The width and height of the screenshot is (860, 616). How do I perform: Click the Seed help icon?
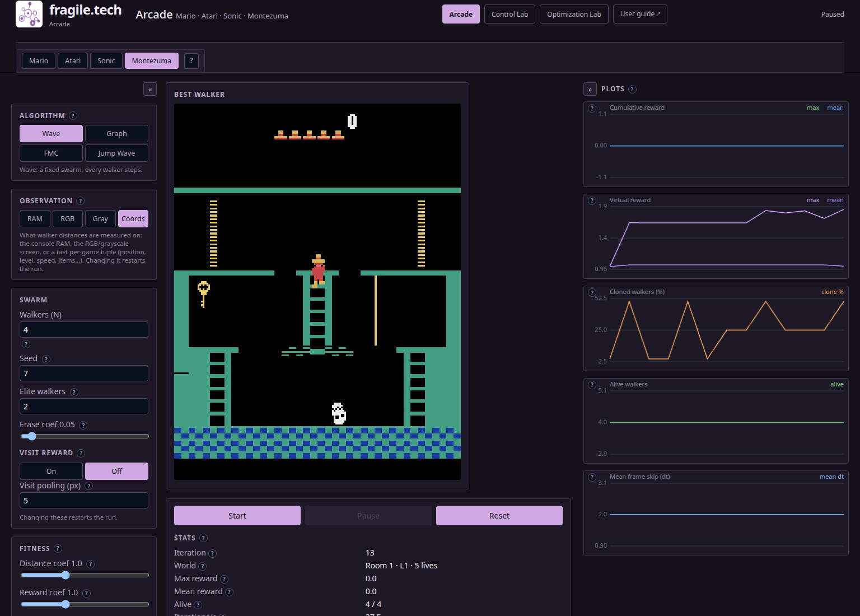(46, 359)
